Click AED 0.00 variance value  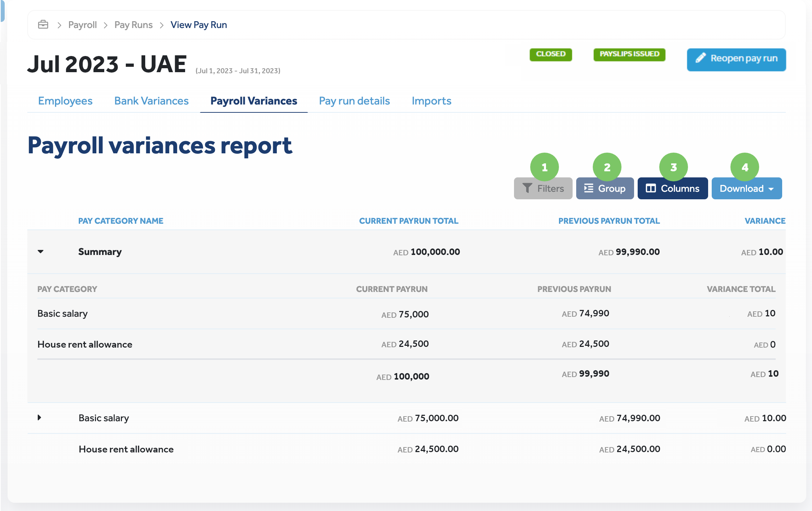click(x=768, y=449)
